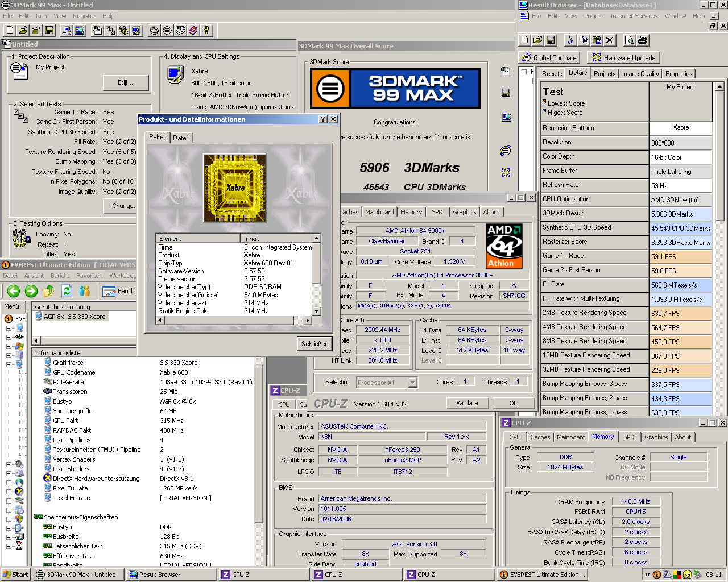Click the speaker multimedia icon in EVEREST tree
The height and width of the screenshot is (582, 728).
[x=19, y=464]
